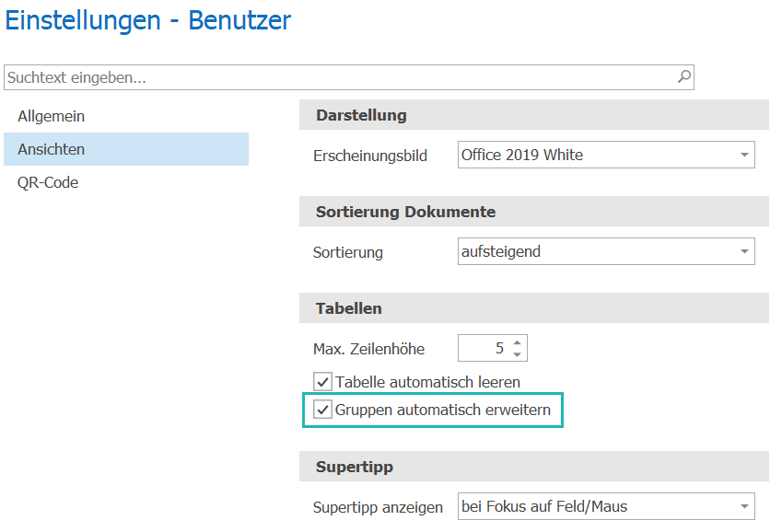Click the Max. Zeilenhöhe label
The image size is (782, 532).
pyautogui.click(x=369, y=349)
